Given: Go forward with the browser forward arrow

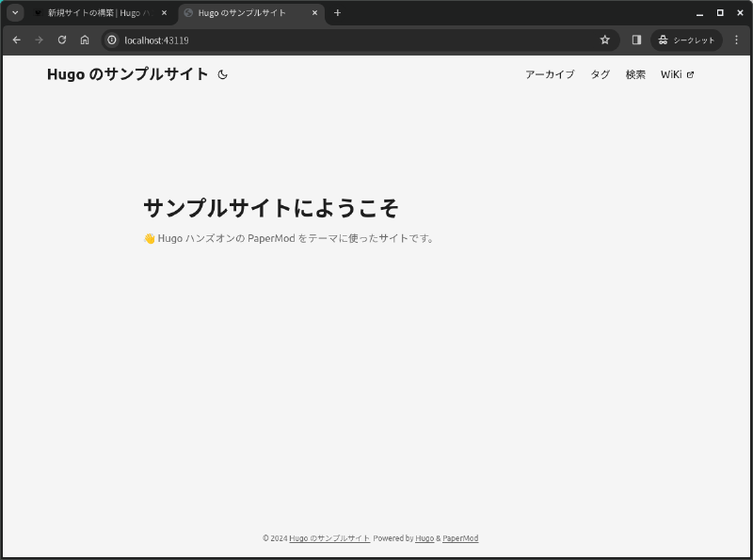Looking at the screenshot, I should coord(39,40).
